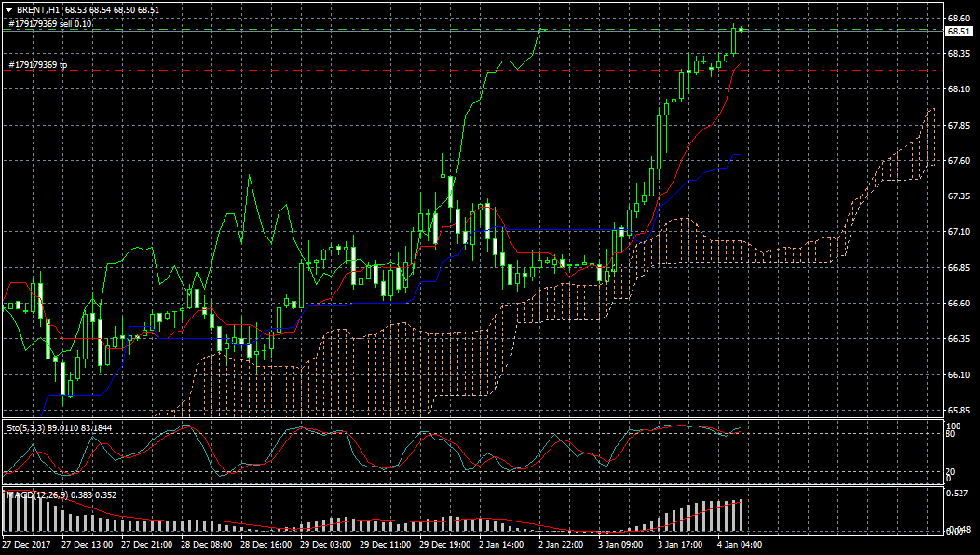
Task: Click the Stochastic scale value 80
Action: 951,434
